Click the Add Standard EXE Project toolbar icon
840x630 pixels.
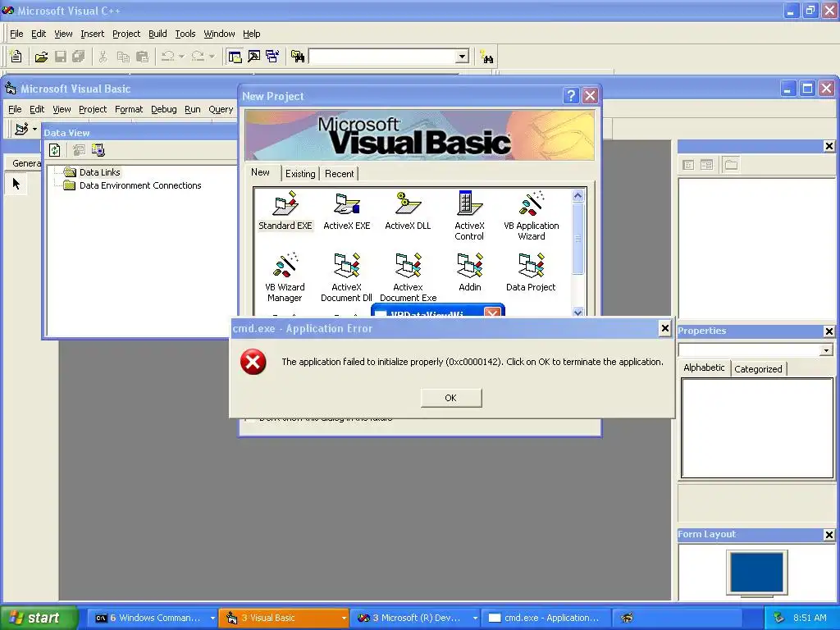tap(21, 129)
